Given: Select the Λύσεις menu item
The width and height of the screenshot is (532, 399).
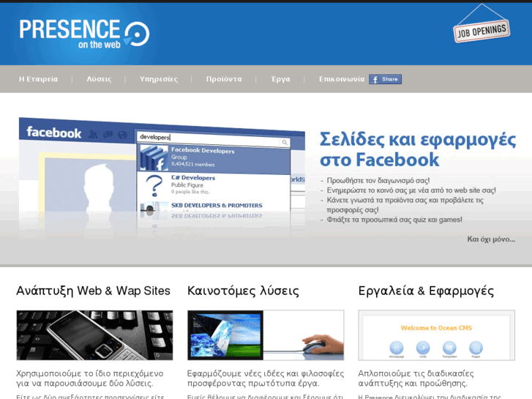Looking at the screenshot, I should (99, 79).
